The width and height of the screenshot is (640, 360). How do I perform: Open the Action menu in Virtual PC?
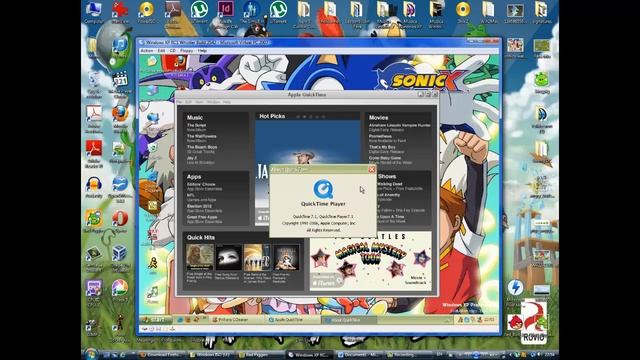pyautogui.click(x=147, y=51)
